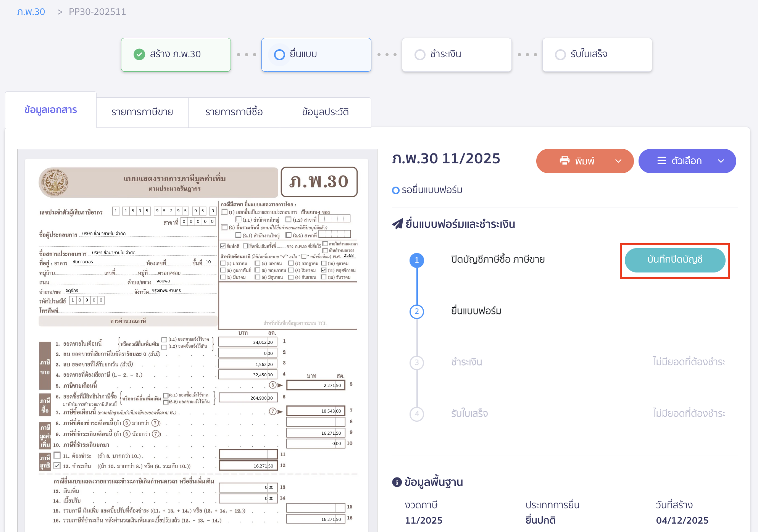The image size is (758, 532).
Task: Toggle checkbox 12 ชำระเกิน on tax form
Action: coord(57,466)
